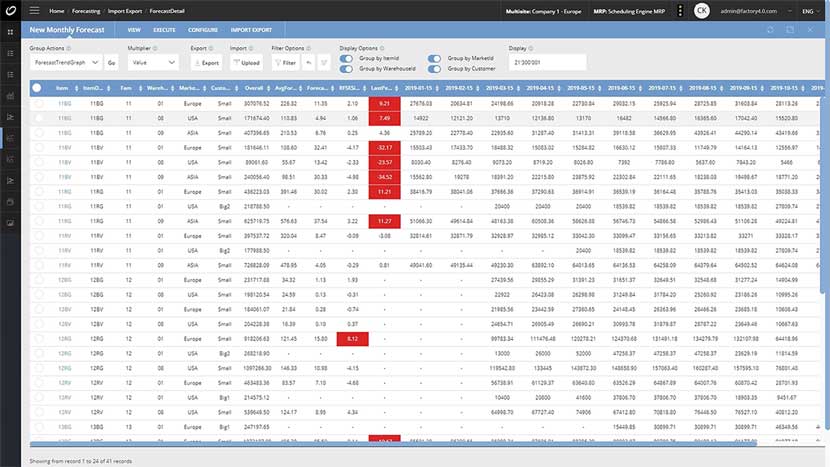Click the info icon next to Display Options
This screenshot has width=830, height=467.
pos(382,48)
